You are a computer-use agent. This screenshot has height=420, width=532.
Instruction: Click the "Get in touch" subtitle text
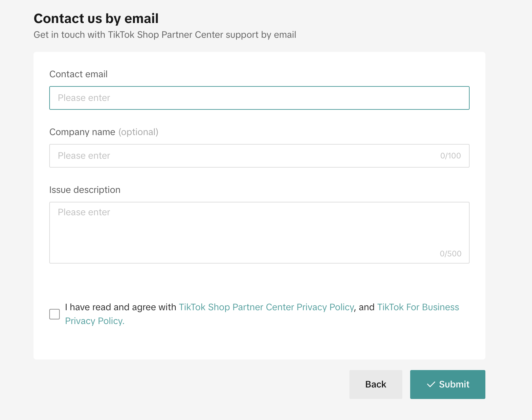click(165, 35)
